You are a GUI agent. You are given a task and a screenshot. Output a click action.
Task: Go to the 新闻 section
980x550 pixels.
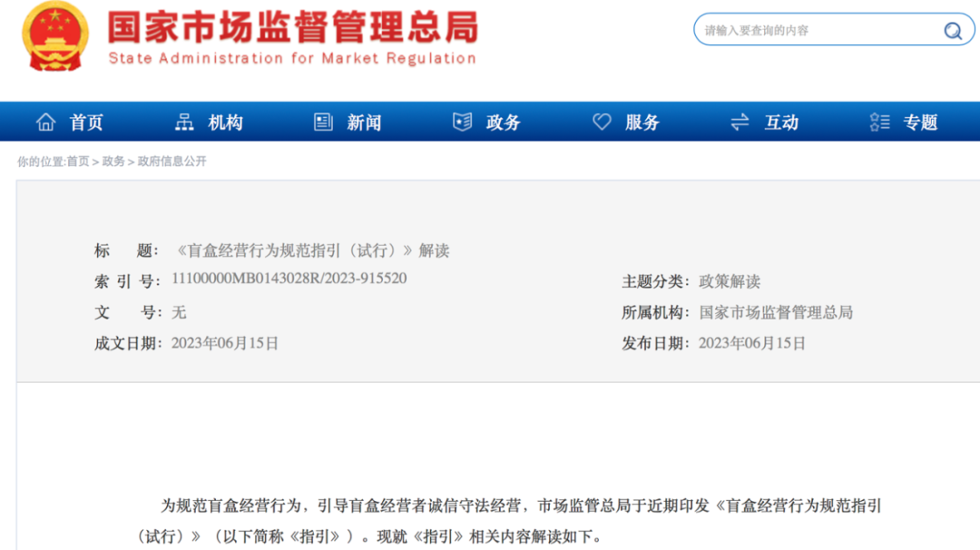(364, 123)
